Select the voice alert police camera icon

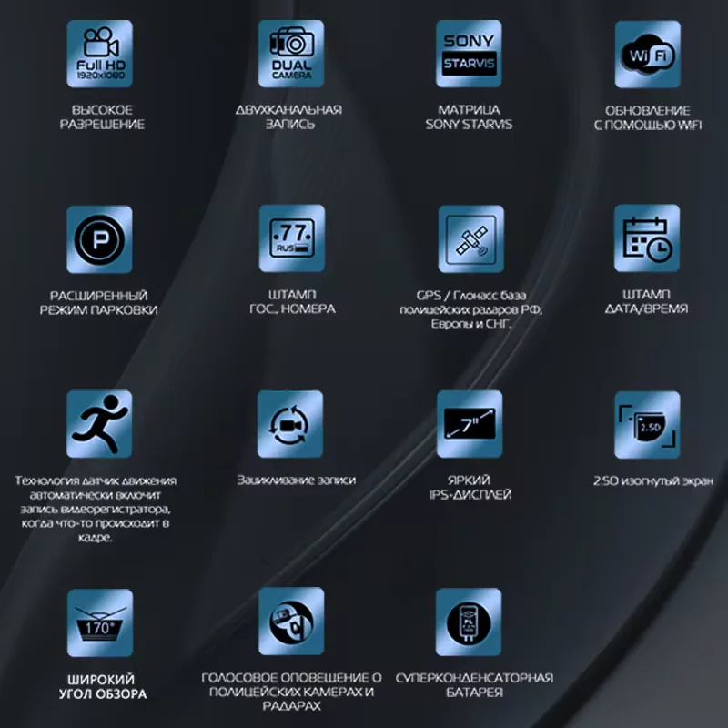(291, 622)
